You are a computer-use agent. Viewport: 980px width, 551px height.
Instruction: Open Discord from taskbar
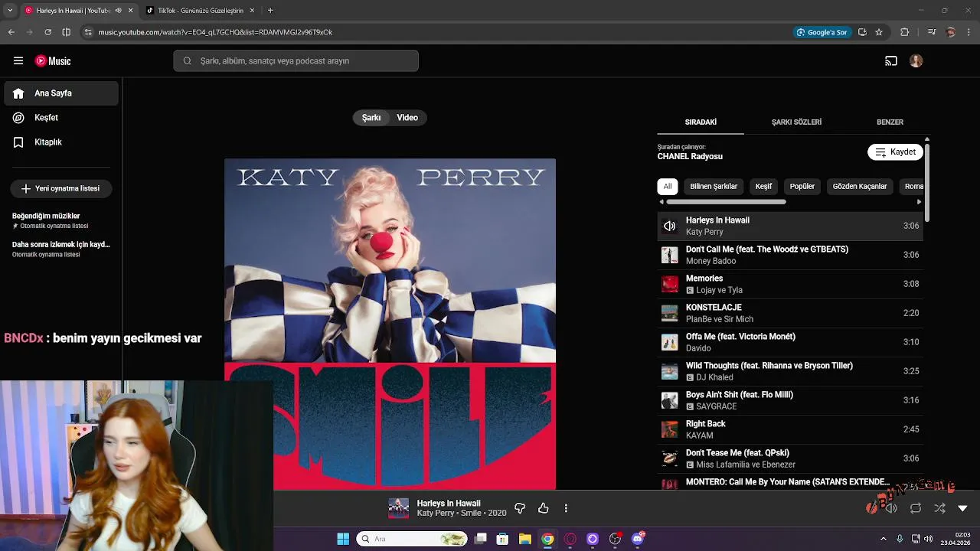point(638,539)
